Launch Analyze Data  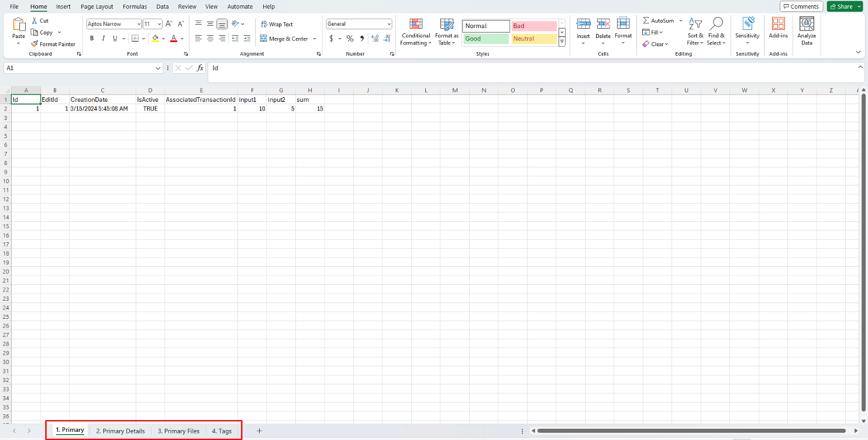click(x=807, y=32)
